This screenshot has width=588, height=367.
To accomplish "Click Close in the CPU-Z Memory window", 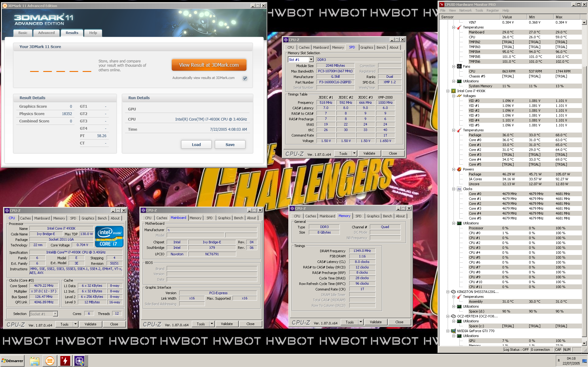I will (399, 322).
